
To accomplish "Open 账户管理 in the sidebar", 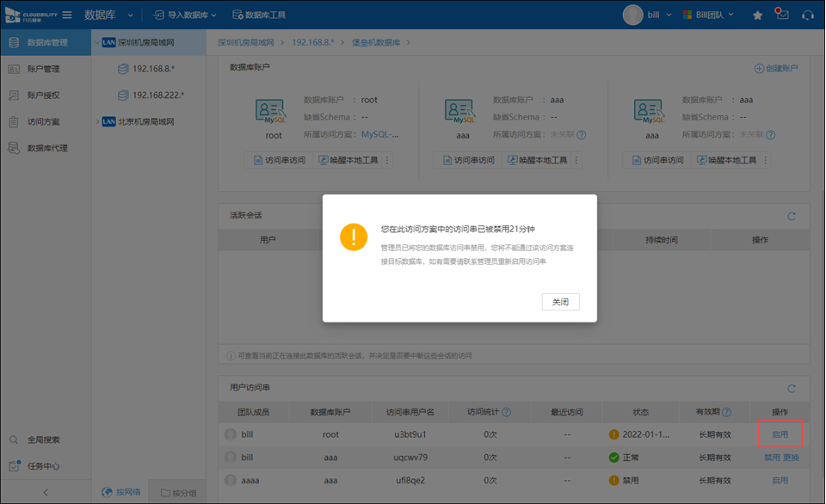I will click(x=43, y=69).
